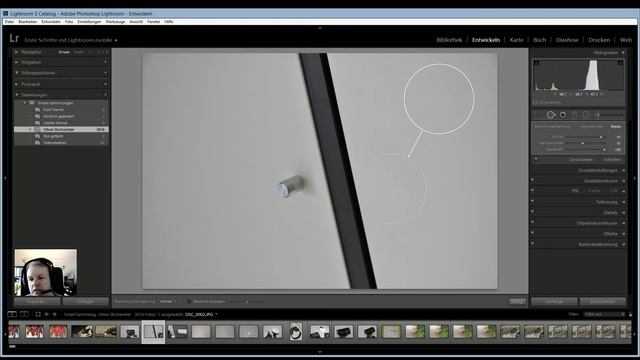Screen dimensions: 640x360
Task: Click the go back arrow in filmstrip bar
Action: [x=46, y=314]
